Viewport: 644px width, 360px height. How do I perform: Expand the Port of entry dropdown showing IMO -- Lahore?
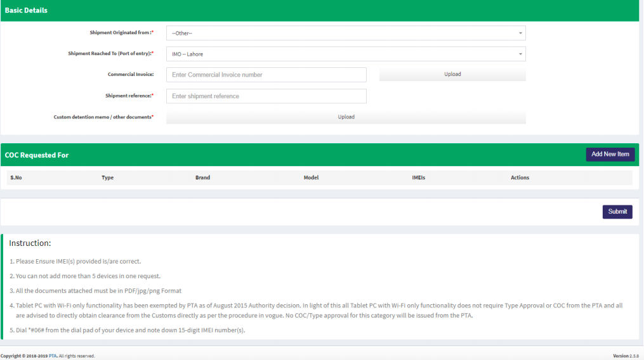click(345, 54)
